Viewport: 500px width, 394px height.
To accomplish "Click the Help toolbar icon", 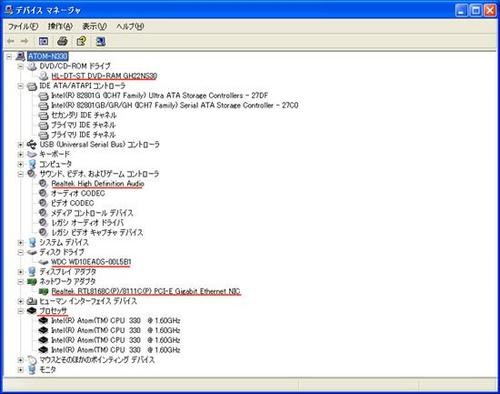I will point(81,41).
